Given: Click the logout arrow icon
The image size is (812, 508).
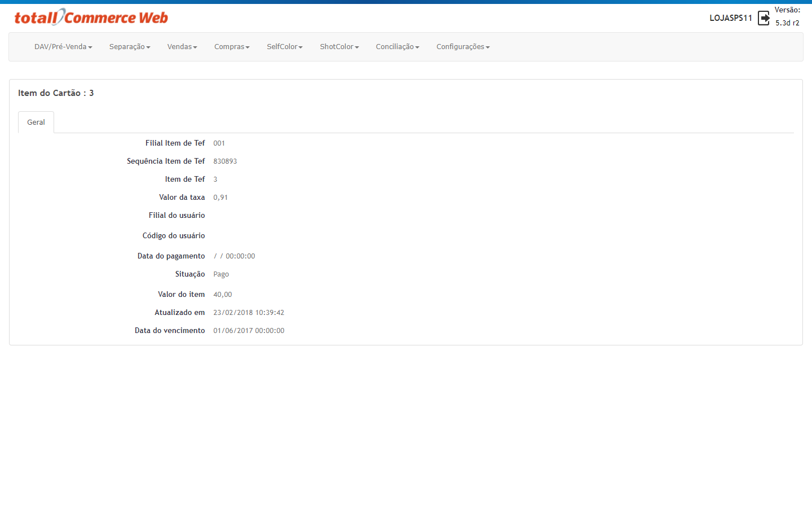Looking at the screenshot, I should click(x=764, y=18).
